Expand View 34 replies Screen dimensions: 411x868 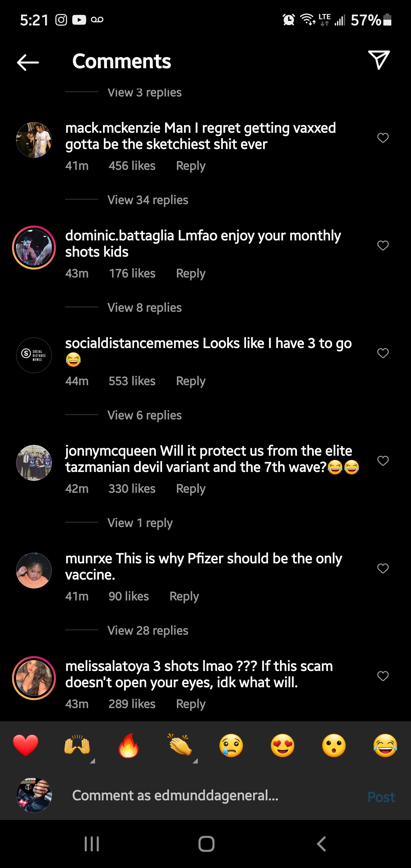point(148,200)
